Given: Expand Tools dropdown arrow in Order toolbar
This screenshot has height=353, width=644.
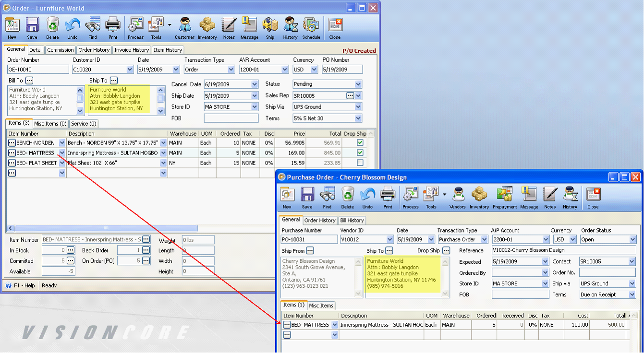Looking at the screenshot, I should (170, 24).
